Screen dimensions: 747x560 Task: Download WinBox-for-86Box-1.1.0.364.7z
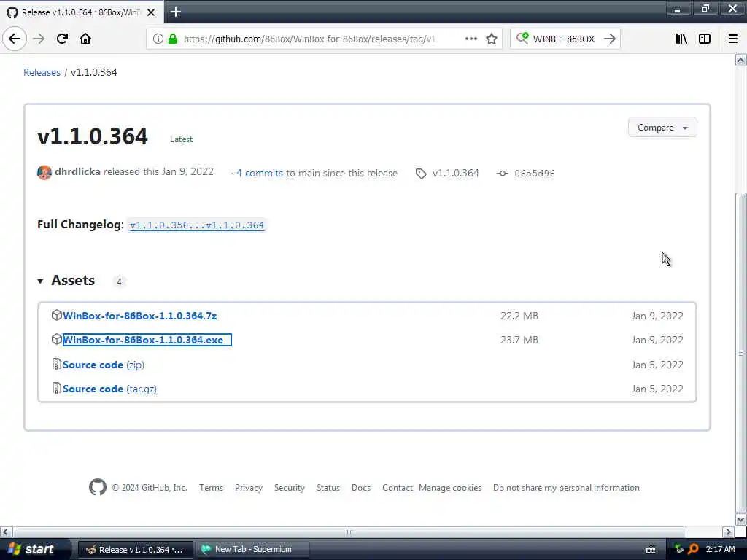pos(139,316)
